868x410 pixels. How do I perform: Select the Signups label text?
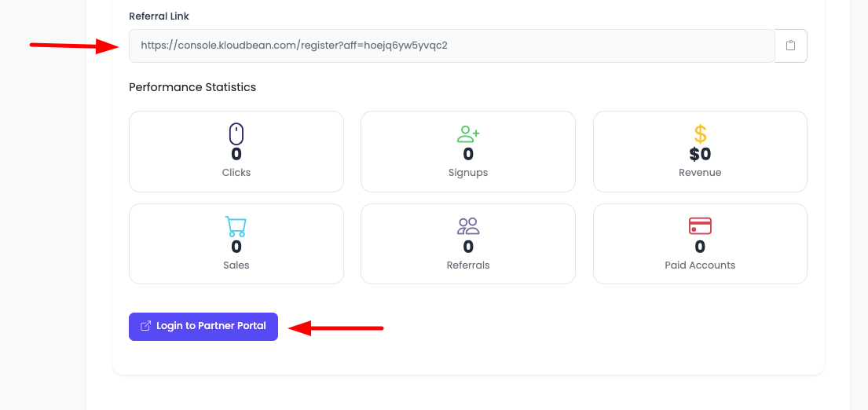468,173
